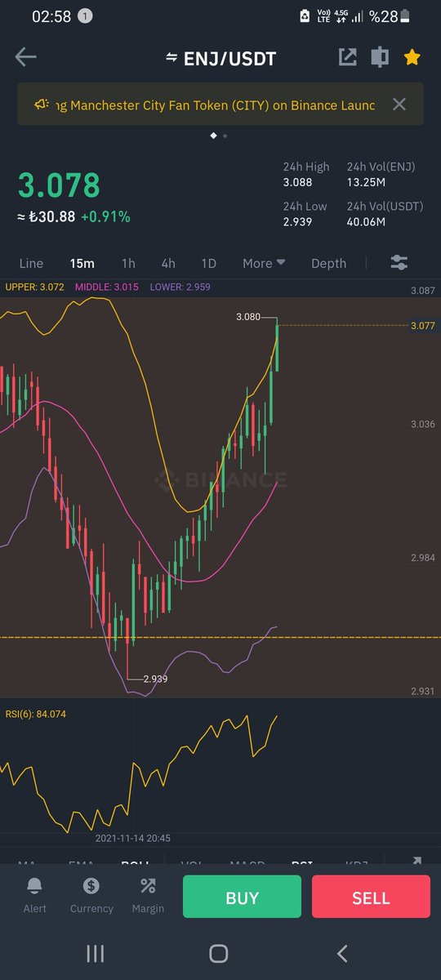Tap the RSI indicator line chart
This screenshot has width=441, height=980.
(x=139, y=773)
